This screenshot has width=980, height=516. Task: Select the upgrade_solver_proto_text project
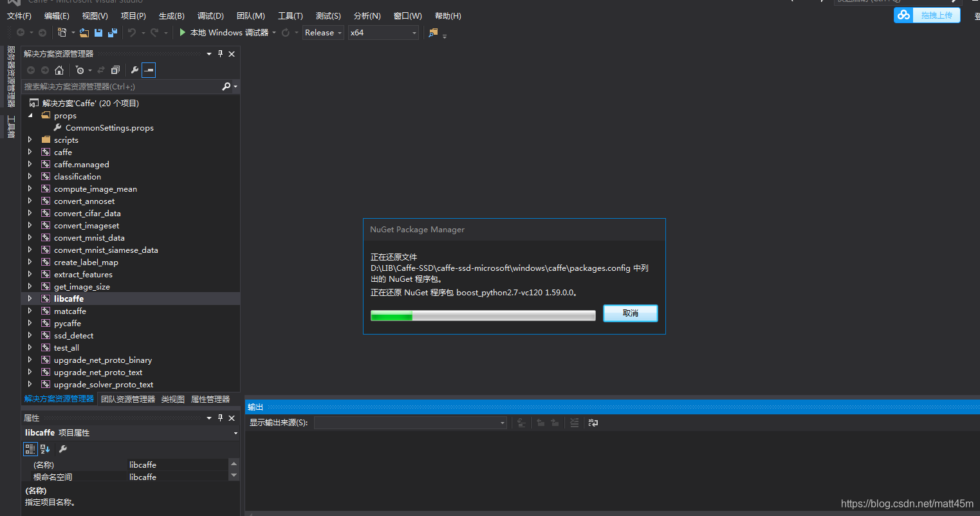[x=104, y=385]
